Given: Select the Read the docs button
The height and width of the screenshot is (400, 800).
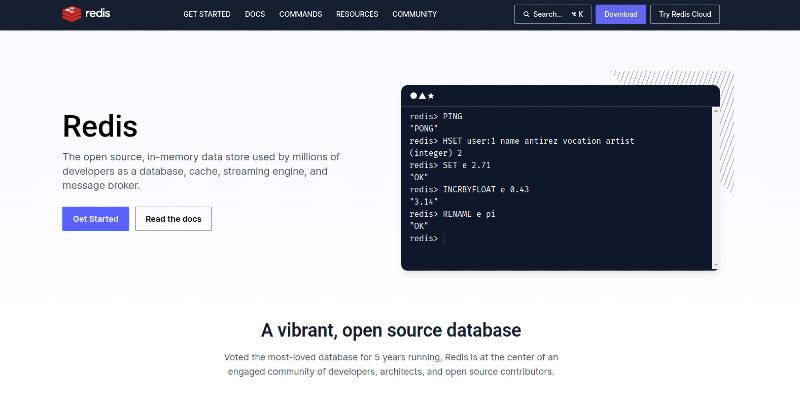Looking at the screenshot, I should (173, 219).
